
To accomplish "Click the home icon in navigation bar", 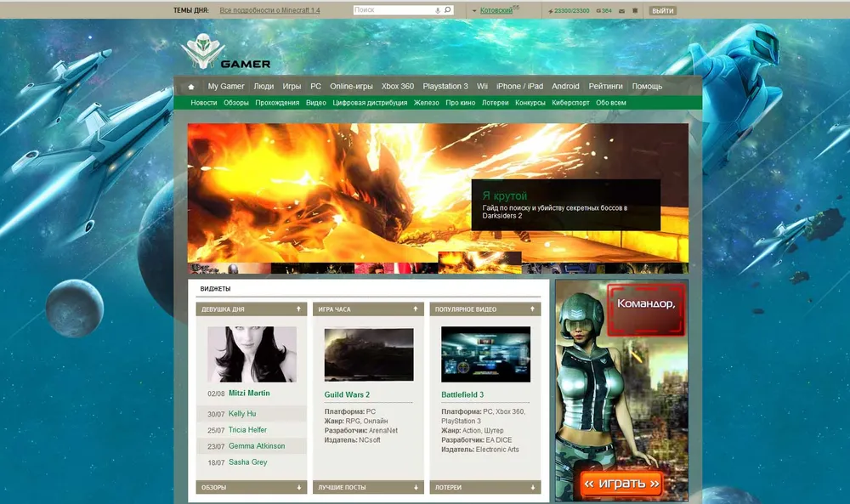I will (190, 87).
